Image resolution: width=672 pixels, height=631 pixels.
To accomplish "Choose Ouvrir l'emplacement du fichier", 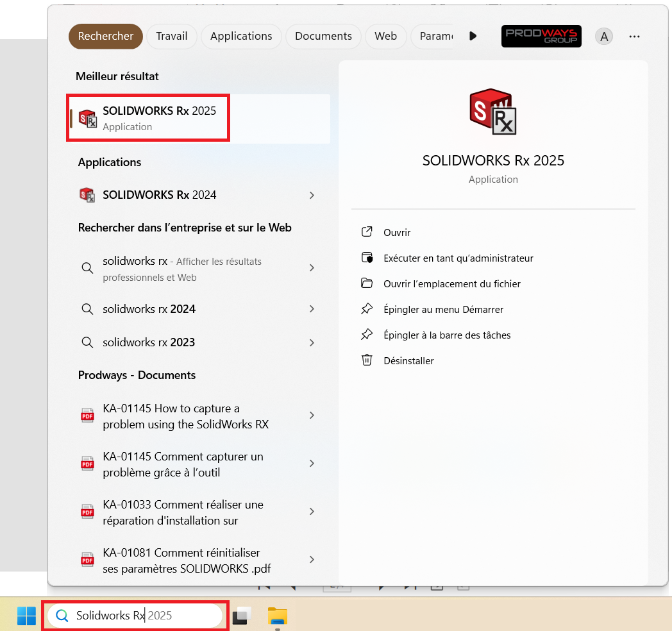I will pyautogui.click(x=493, y=284).
